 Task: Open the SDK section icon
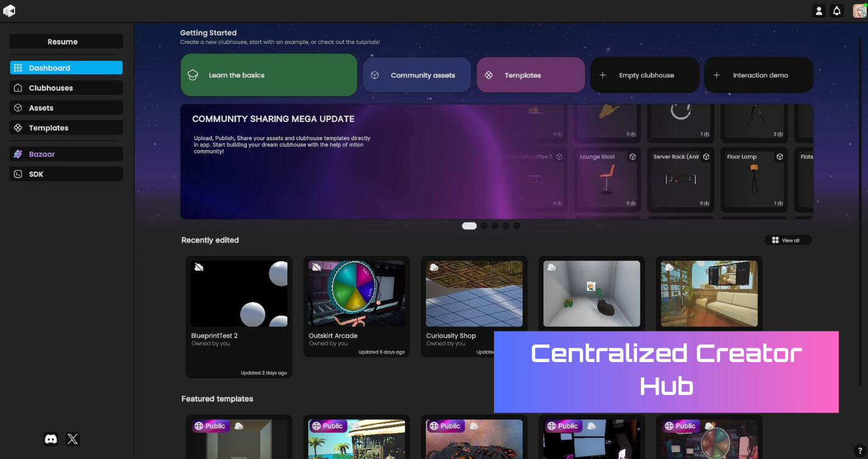coord(18,174)
